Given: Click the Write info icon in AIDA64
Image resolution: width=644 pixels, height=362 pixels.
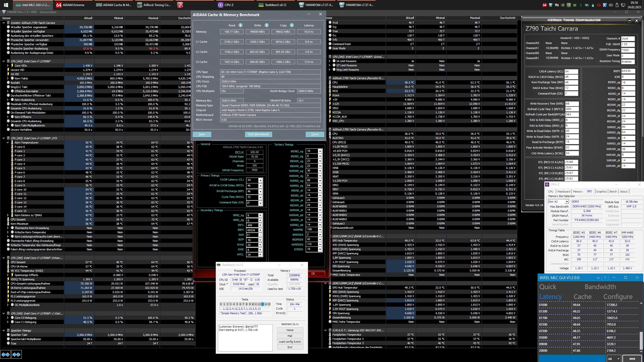Looking at the screenshot, I should point(267,25).
